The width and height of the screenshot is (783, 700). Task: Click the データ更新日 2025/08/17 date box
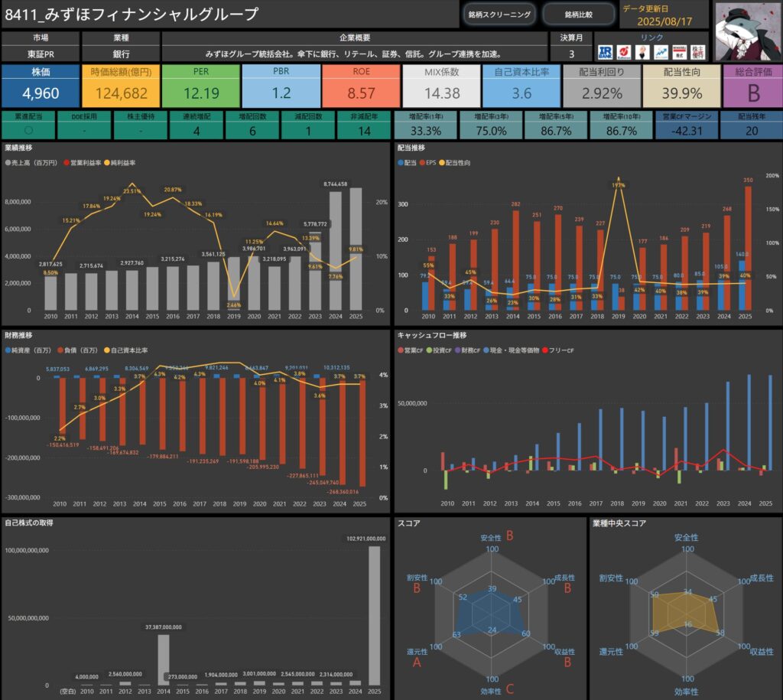point(664,15)
